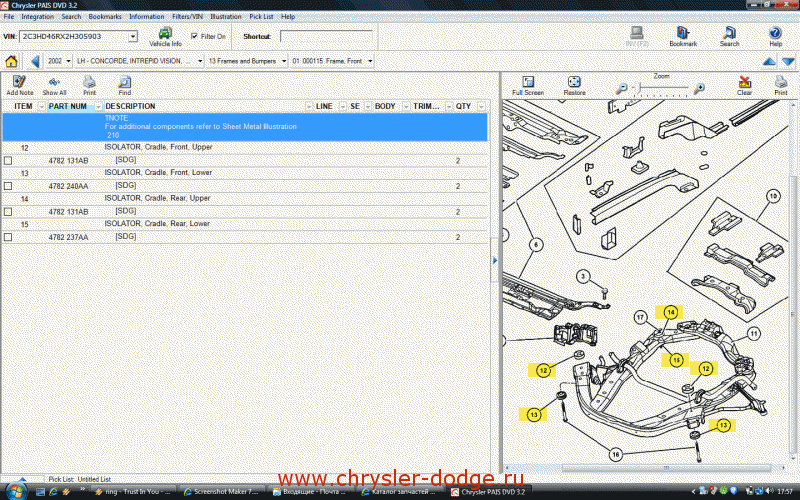The width and height of the screenshot is (800, 500).
Task: Click Show All icon
Action: [54, 85]
